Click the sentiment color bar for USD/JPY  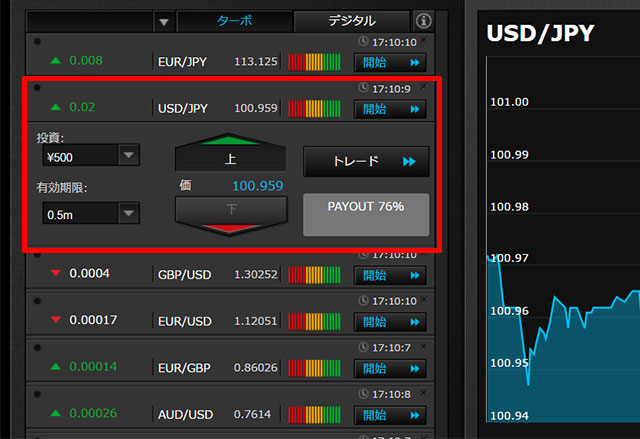314,109
